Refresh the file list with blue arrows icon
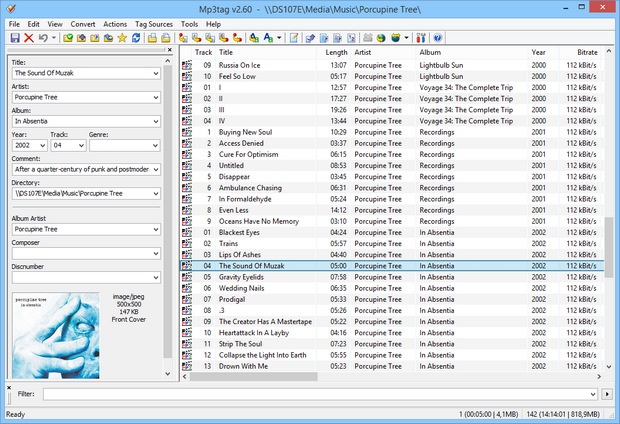 click(136, 38)
